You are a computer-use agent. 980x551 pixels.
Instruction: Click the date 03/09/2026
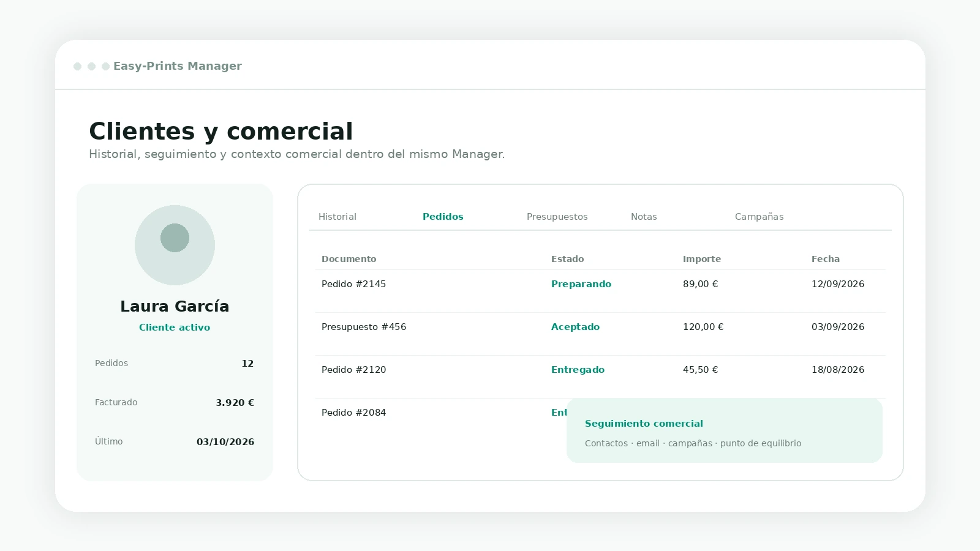pos(838,327)
